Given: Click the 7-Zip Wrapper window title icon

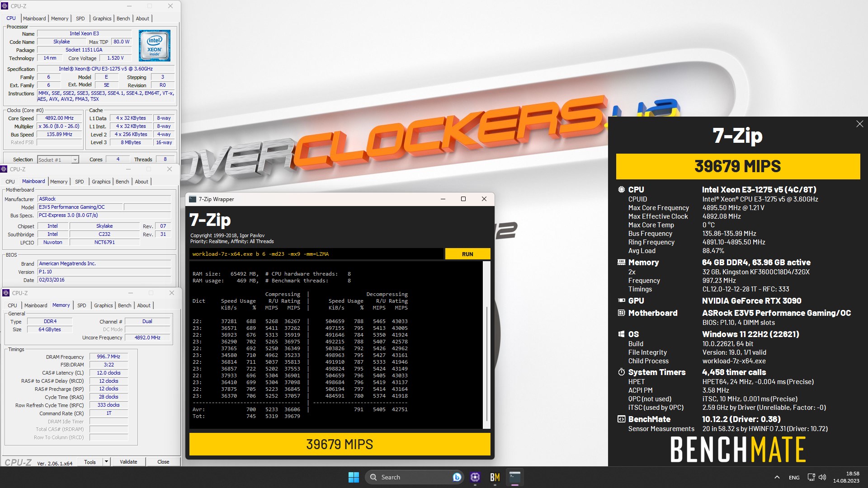Looking at the screenshot, I should 193,199.
